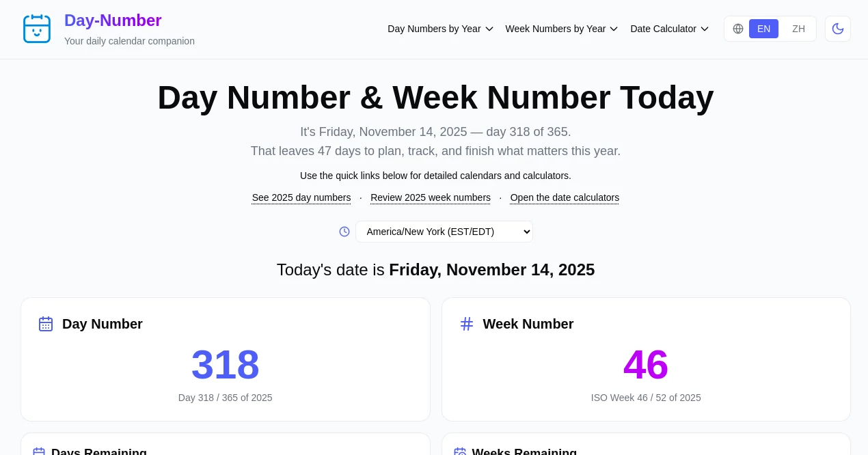Click the hash icon in the Week Number card
The height and width of the screenshot is (455, 868).
tap(467, 324)
